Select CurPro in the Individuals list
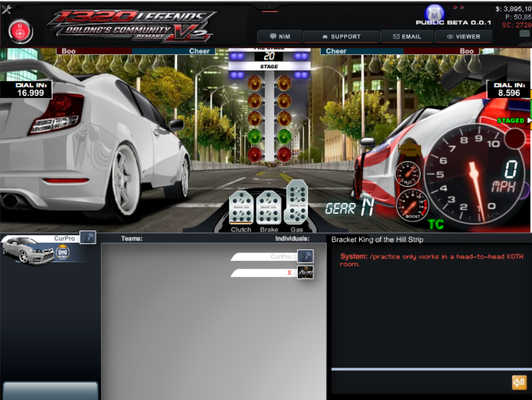The image size is (532, 400). [265, 257]
